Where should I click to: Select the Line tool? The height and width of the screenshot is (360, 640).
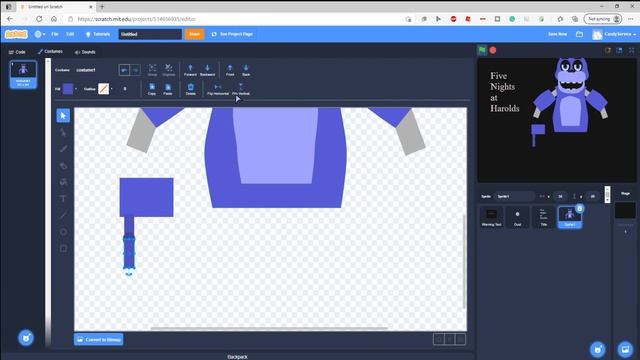tap(63, 215)
